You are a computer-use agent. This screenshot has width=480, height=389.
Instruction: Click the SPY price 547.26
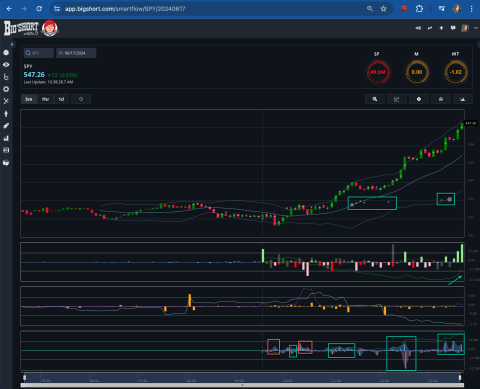pos(34,74)
